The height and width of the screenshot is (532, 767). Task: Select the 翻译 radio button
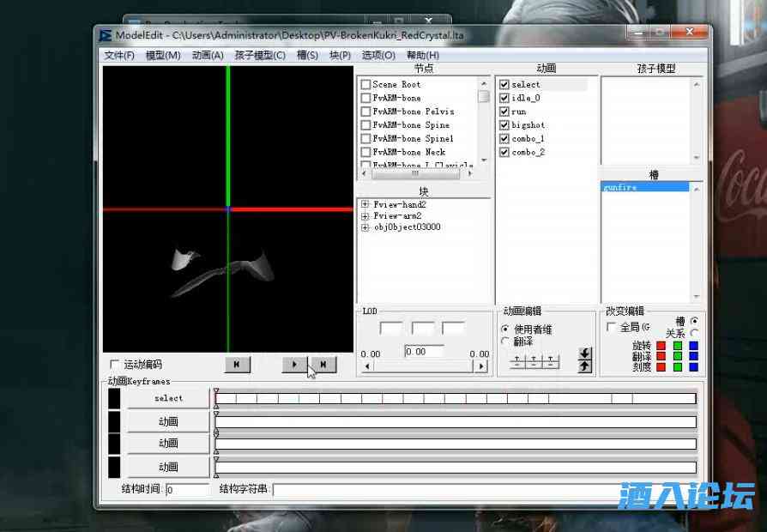pos(504,342)
